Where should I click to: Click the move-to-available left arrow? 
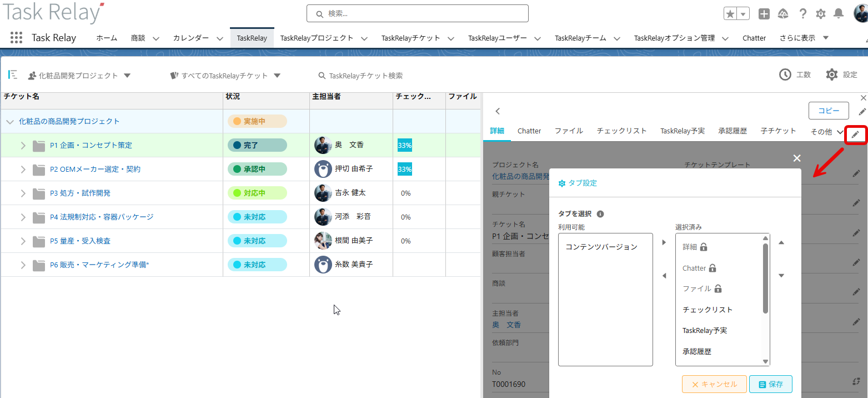664,276
